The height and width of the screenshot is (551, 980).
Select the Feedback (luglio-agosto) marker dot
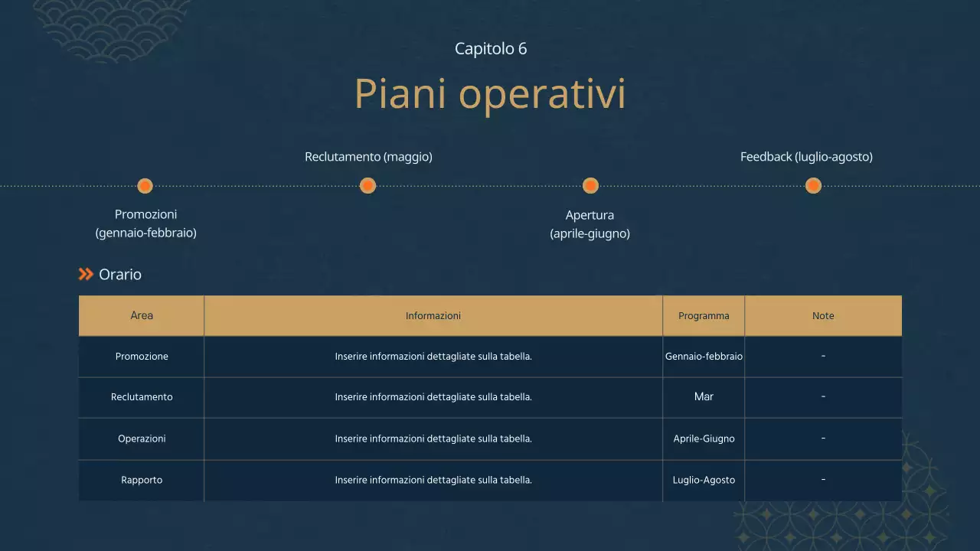[x=813, y=185]
